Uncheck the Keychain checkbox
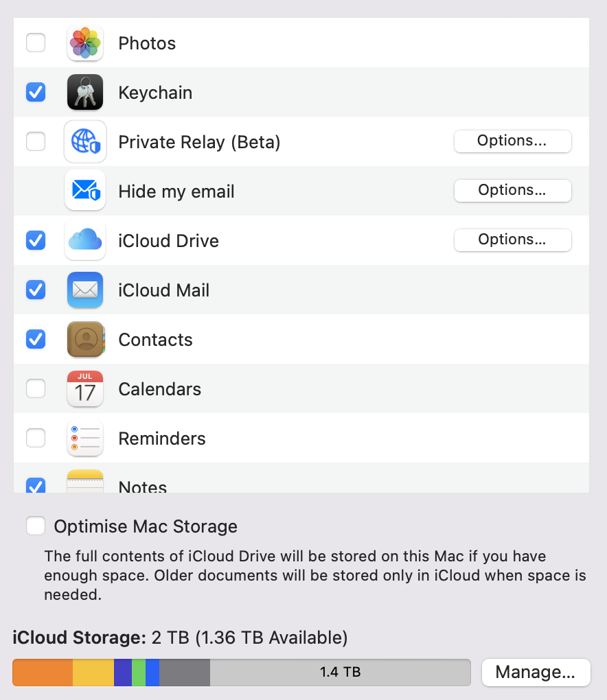The width and height of the screenshot is (607, 700). pos(36,93)
